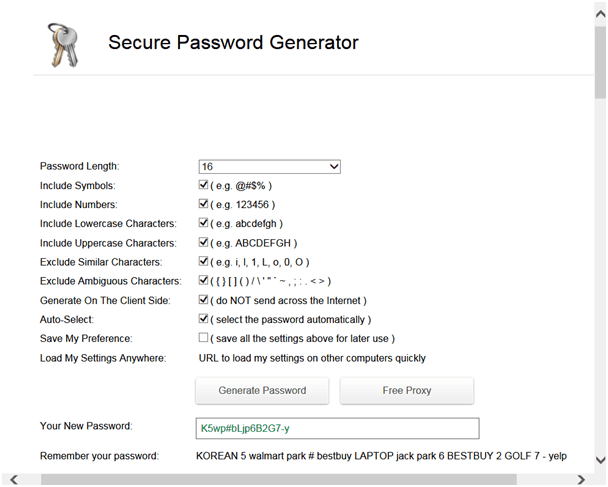Enable Save My Preference checkbox
The width and height of the screenshot is (608, 487).
coord(203,338)
